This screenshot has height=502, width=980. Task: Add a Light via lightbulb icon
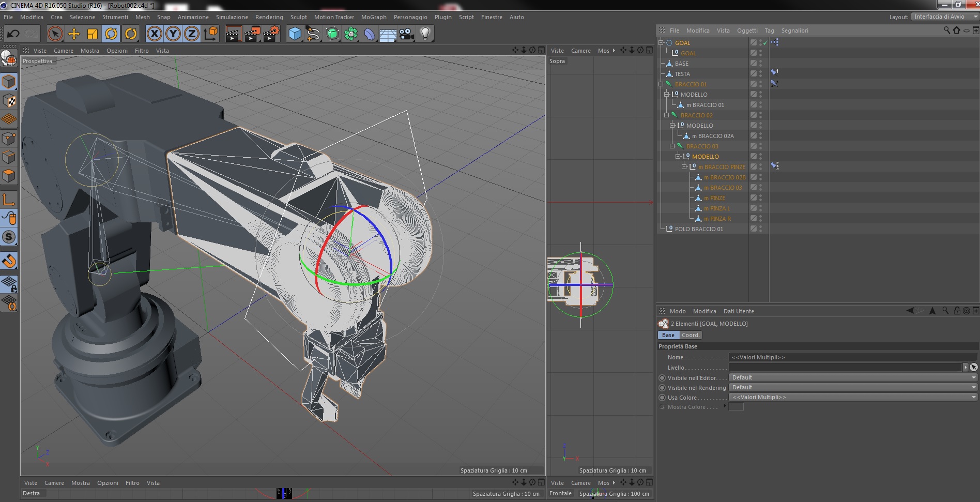click(425, 34)
